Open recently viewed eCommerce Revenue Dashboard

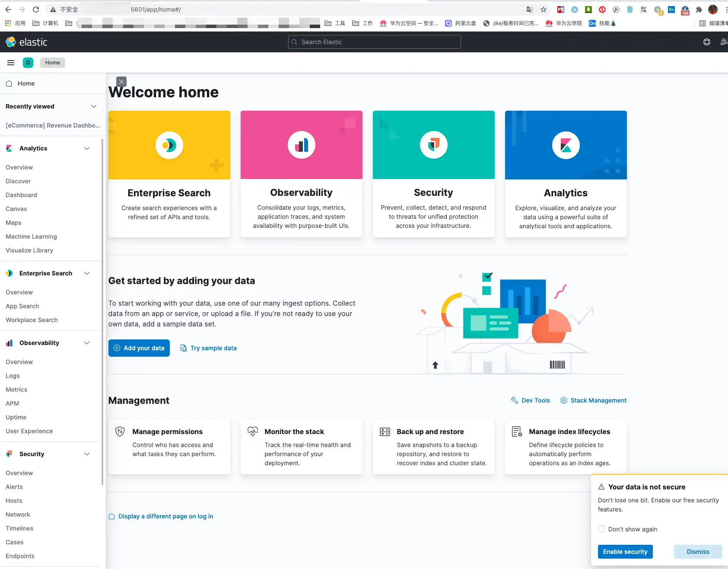[53, 125]
